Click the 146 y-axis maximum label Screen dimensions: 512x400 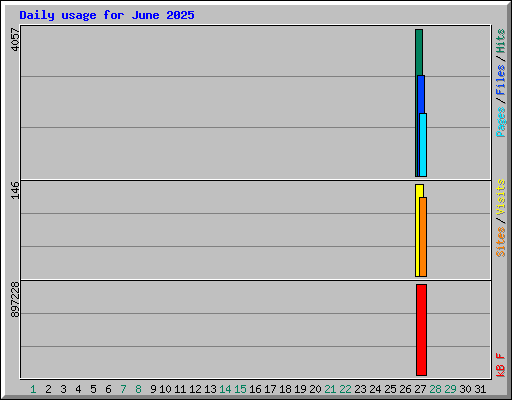tap(15, 190)
